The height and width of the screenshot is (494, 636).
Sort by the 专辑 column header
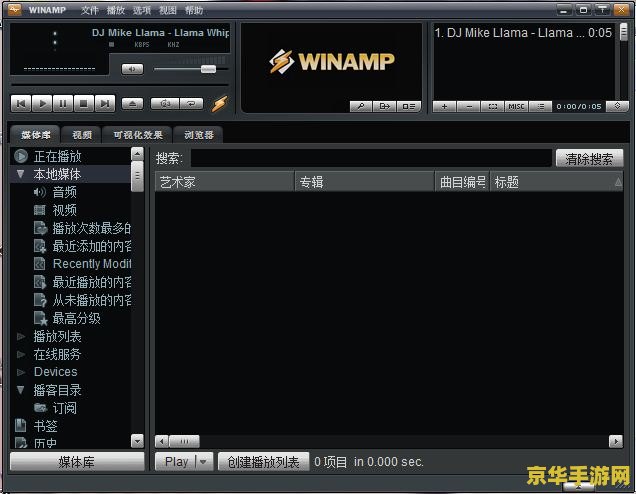tap(365, 182)
